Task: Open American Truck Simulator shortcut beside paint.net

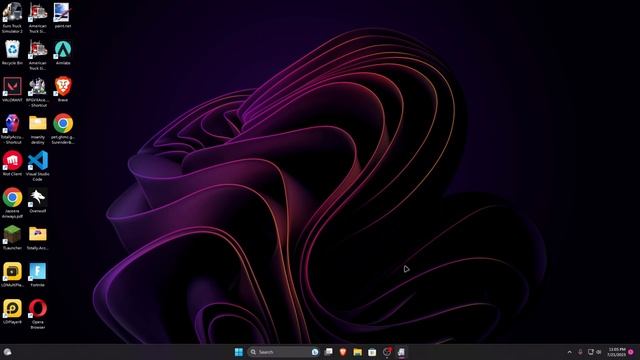Action: click(38, 17)
